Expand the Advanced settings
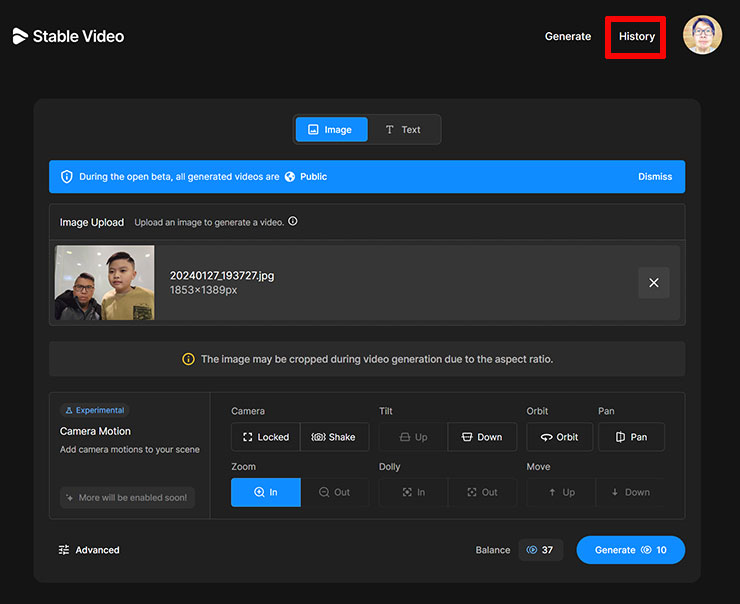Screen dimensions: 740x604 coord(89,550)
